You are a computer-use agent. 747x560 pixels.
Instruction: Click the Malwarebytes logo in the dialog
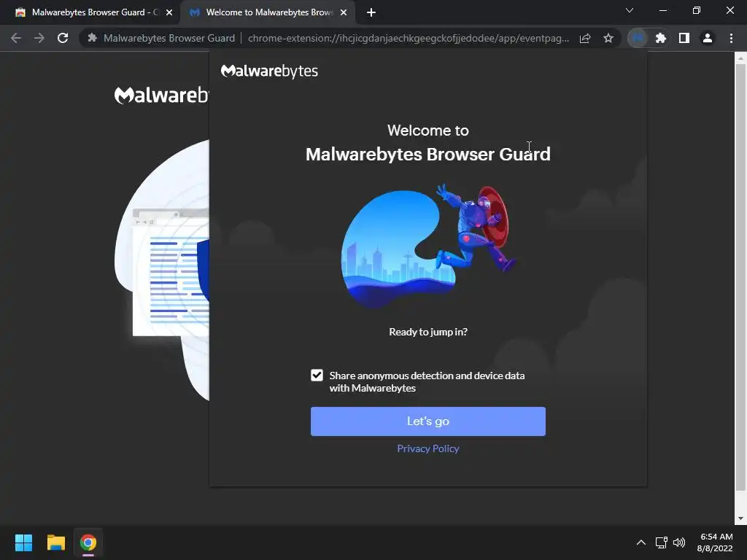pos(269,71)
